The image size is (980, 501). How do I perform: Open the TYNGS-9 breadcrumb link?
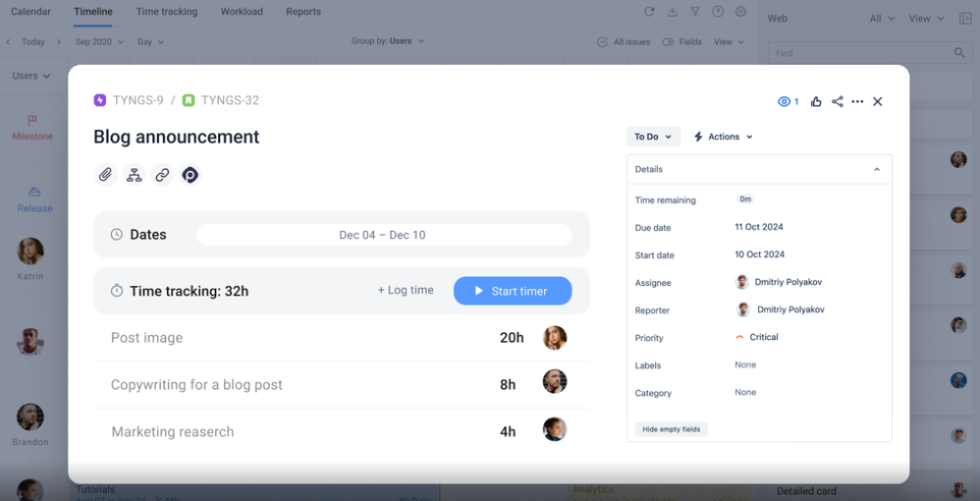138,100
